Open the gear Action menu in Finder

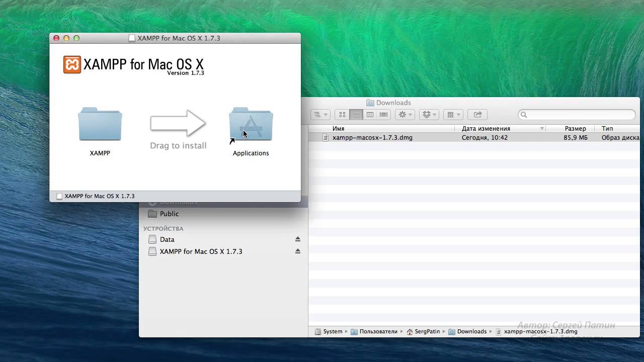[x=405, y=115]
